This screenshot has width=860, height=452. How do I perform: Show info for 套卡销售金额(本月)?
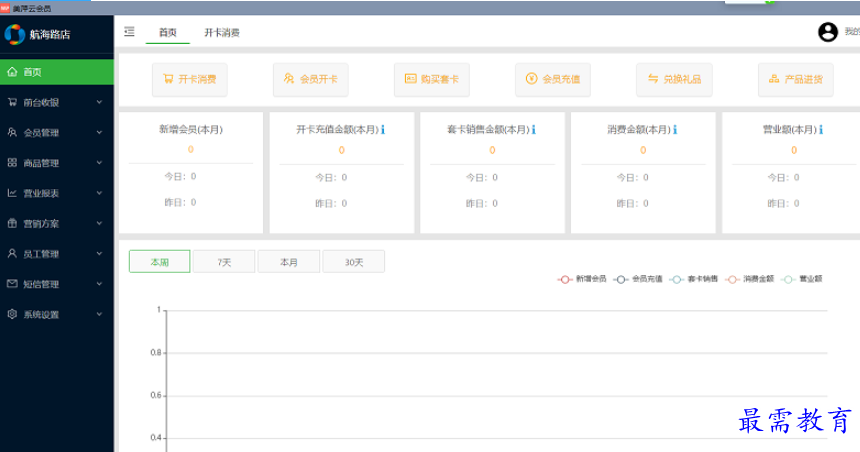click(534, 129)
